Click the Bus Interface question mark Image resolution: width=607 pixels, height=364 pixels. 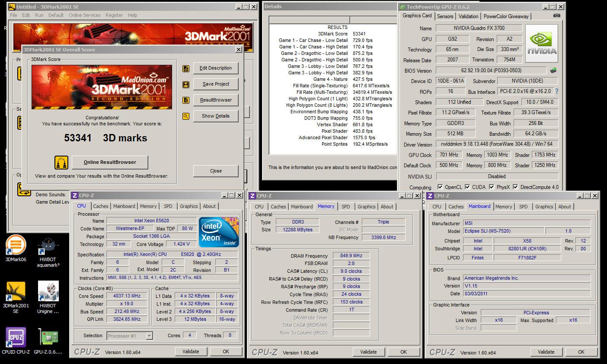(556, 92)
